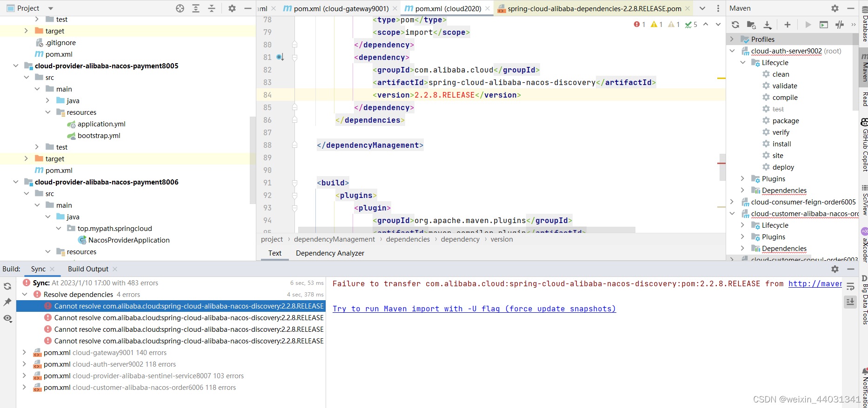
Task: Open Maven panel settings gear
Action: click(835, 8)
